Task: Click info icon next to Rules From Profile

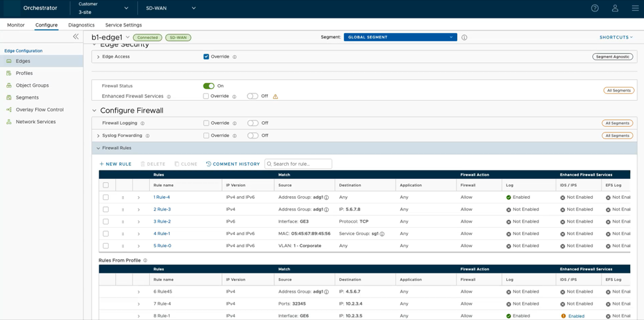Action: coord(145,260)
